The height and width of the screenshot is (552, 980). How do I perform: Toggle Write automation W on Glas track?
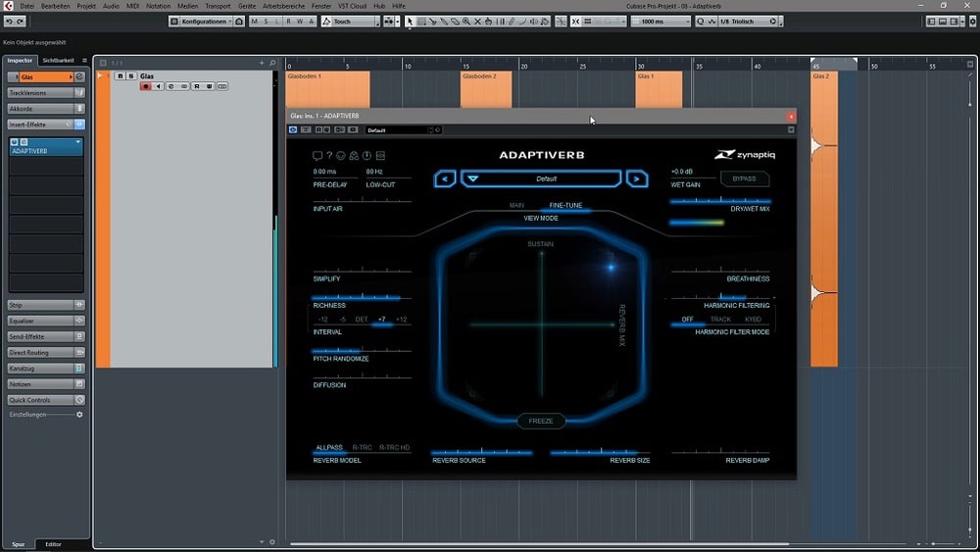210,86
